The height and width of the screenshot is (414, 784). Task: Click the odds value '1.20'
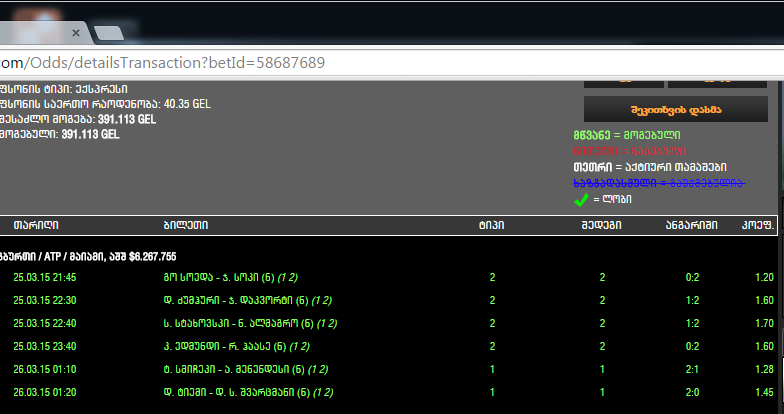coord(764,277)
